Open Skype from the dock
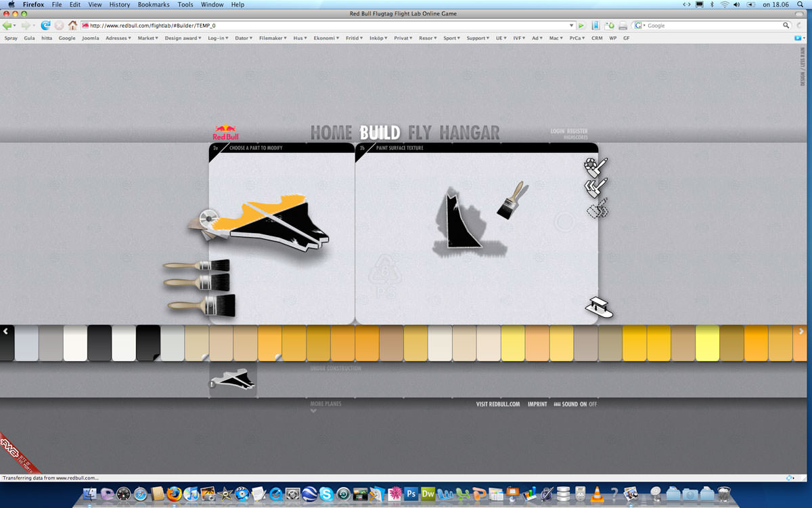The image size is (812, 508). [x=327, y=494]
